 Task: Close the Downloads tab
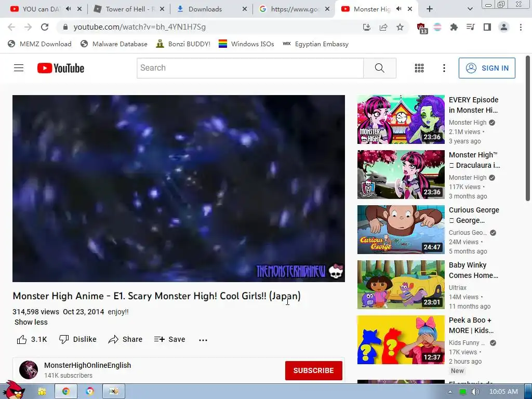[245, 9]
